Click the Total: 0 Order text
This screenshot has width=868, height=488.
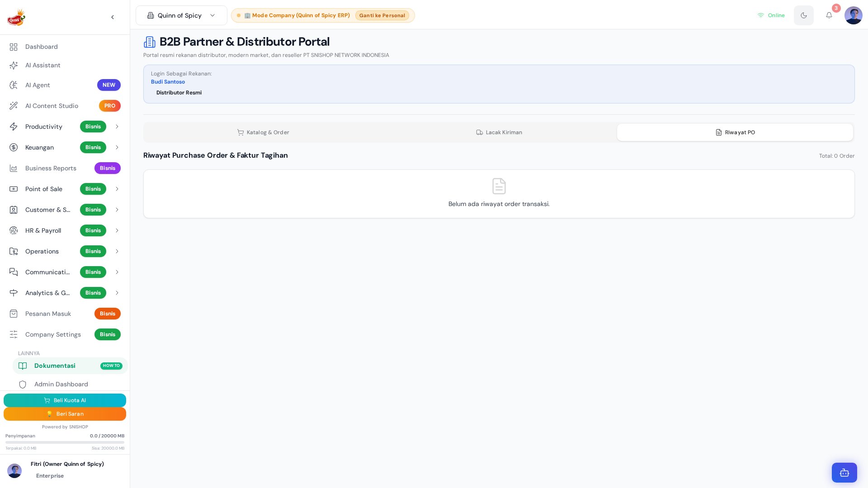837,156
